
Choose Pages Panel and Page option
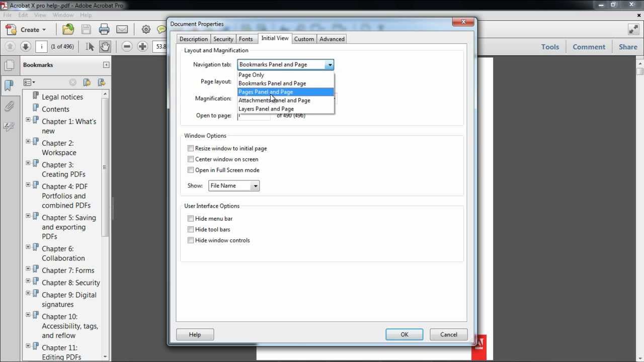(285, 92)
